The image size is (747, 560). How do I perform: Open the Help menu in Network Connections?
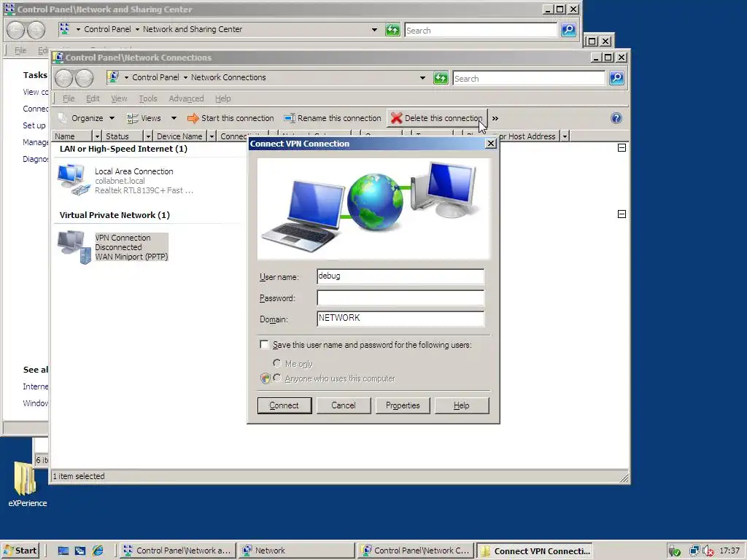(222, 98)
